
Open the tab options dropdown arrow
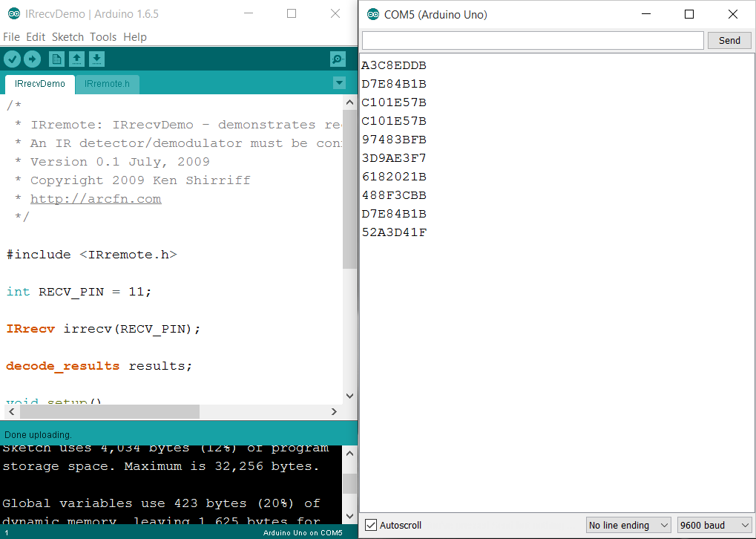point(339,84)
